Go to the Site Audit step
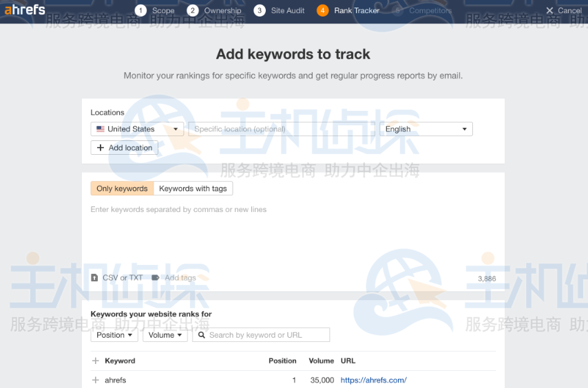588x388 pixels. (x=287, y=10)
